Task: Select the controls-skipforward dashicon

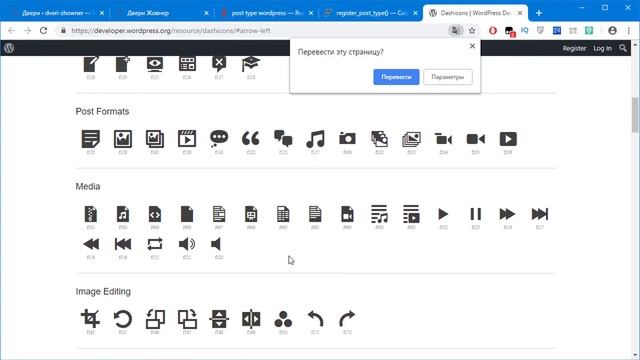Action: (x=540, y=214)
